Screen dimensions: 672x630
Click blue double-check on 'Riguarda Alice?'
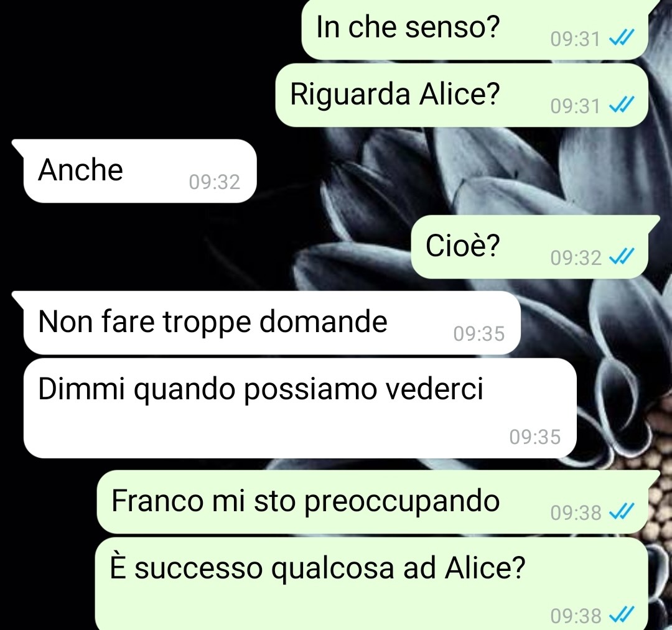[621, 106]
